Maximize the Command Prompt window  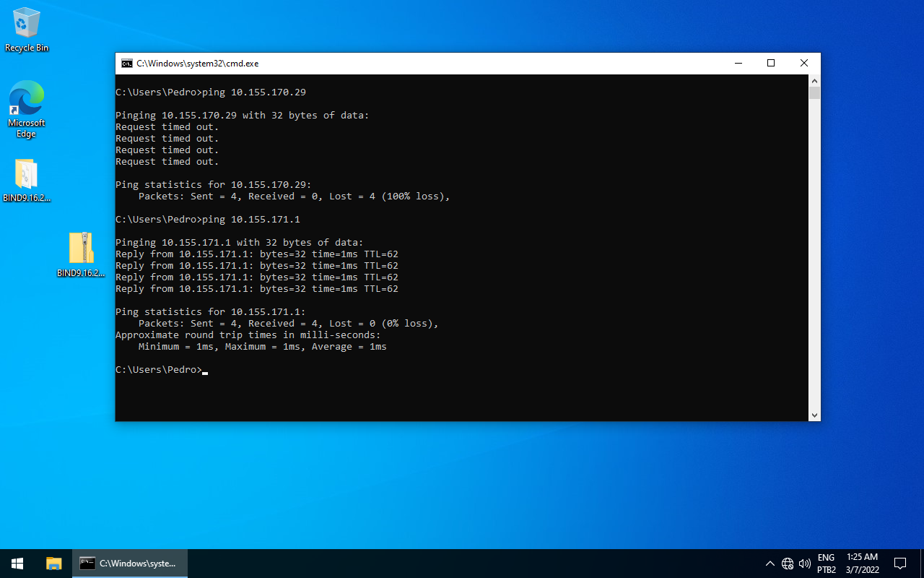click(x=771, y=64)
